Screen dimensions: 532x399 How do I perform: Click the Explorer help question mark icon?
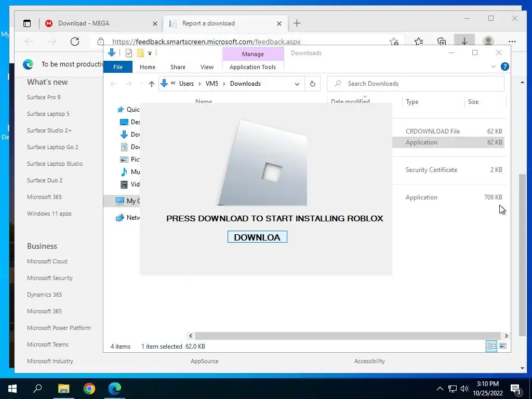tap(504, 66)
